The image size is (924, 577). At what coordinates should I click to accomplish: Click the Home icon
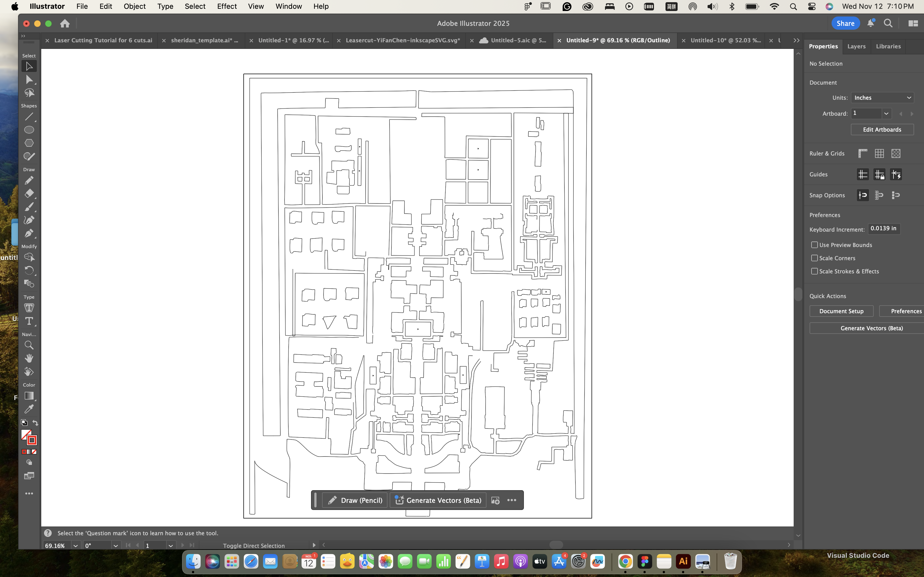65,24
